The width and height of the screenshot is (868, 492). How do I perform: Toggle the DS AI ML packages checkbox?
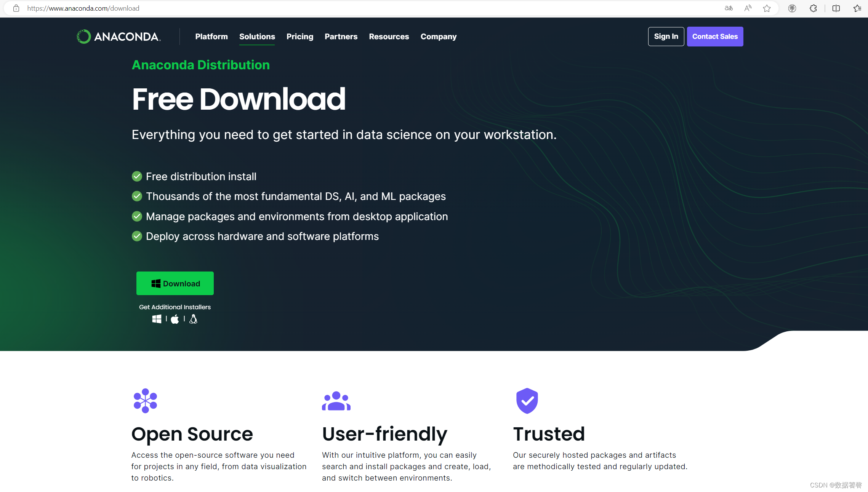click(x=137, y=196)
